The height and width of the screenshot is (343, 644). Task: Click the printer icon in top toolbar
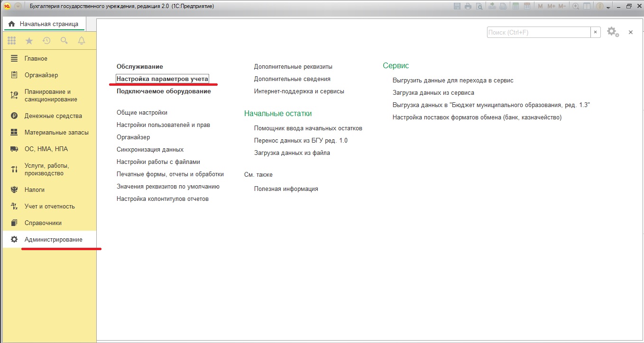[468, 6]
